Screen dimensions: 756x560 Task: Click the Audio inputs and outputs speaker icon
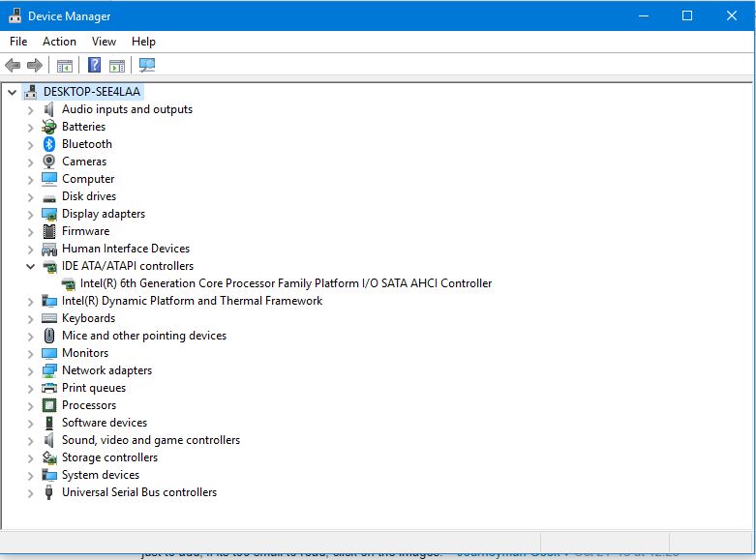tap(48, 109)
